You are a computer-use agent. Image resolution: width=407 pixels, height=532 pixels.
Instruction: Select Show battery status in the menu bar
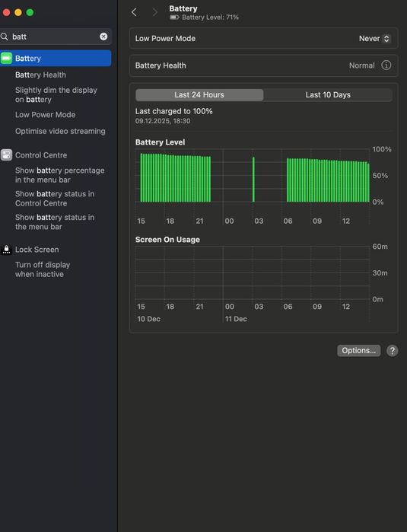point(55,222)
